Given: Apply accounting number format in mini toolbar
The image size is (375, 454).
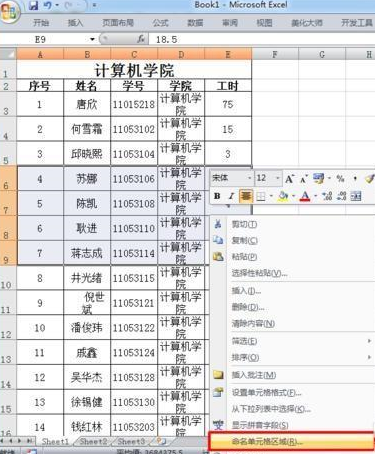Looking at the screenshot, I should click(318, 179).
